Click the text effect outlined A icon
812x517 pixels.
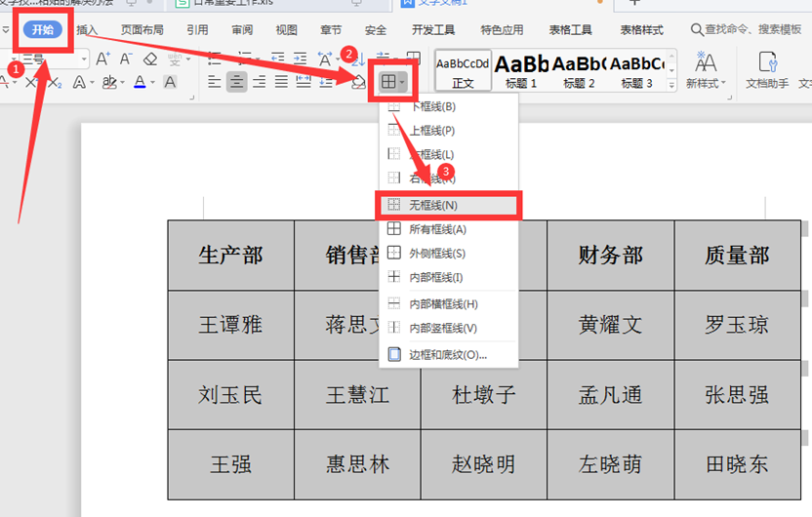pyautogui.click(x=79, y=82)
